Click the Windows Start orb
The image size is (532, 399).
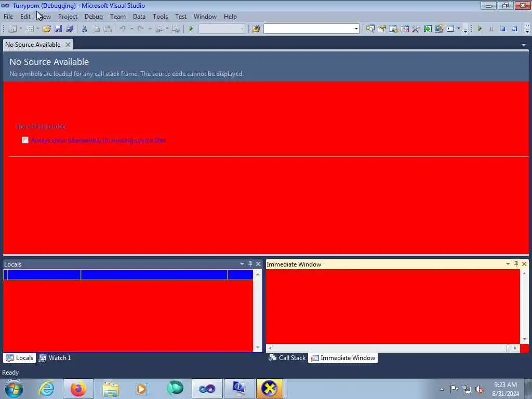14,389
